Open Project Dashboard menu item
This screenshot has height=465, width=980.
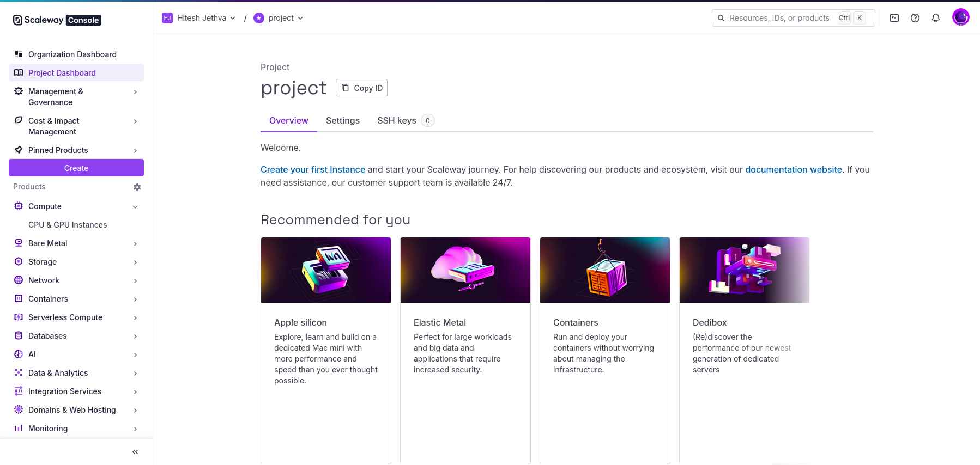pos(76,72)
